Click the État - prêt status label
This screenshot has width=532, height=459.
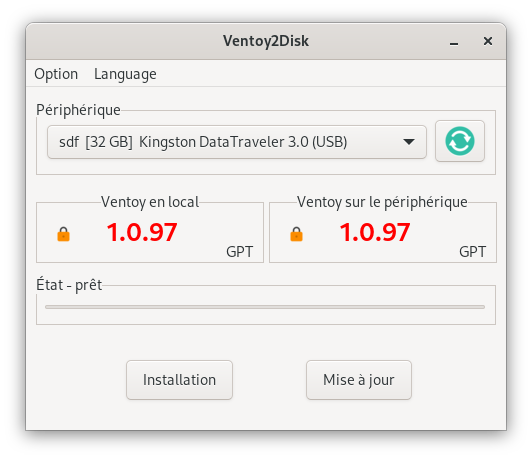pyautogui.click(x=69, y=285)
